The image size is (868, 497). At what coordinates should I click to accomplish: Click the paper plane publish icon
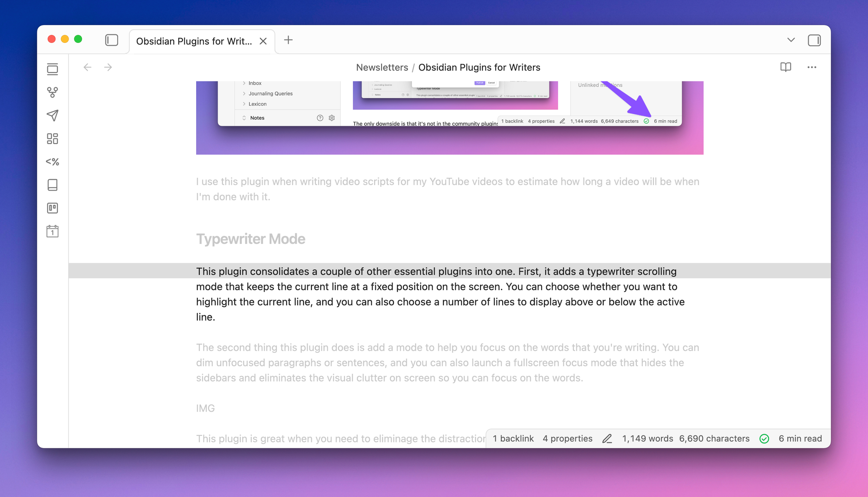(53, 115)
